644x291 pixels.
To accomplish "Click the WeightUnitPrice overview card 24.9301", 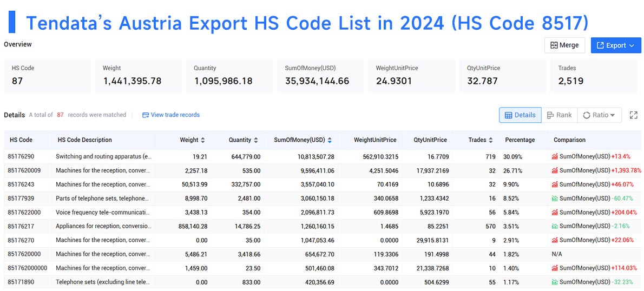I will 411,76.
